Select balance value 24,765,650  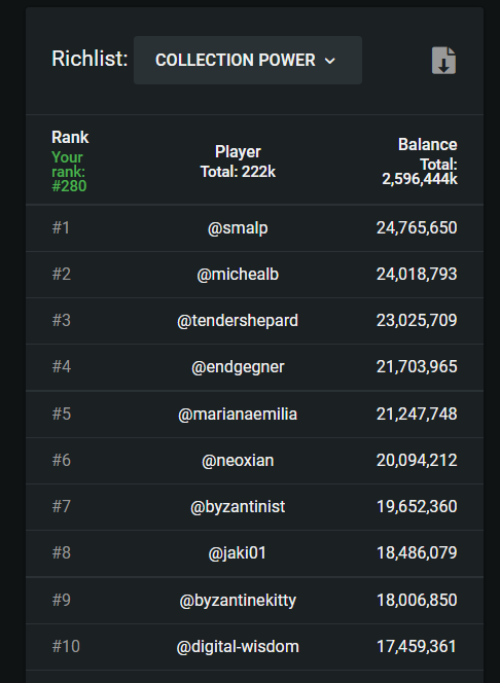(x=417, y=228)
